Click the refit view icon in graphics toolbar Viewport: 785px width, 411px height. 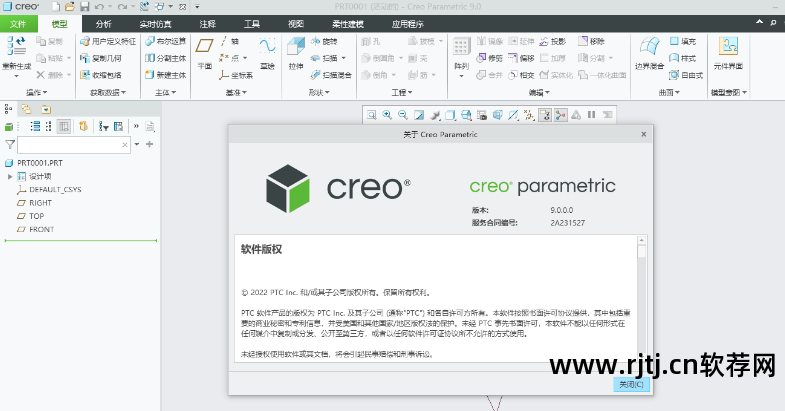[x=371, y=115]
